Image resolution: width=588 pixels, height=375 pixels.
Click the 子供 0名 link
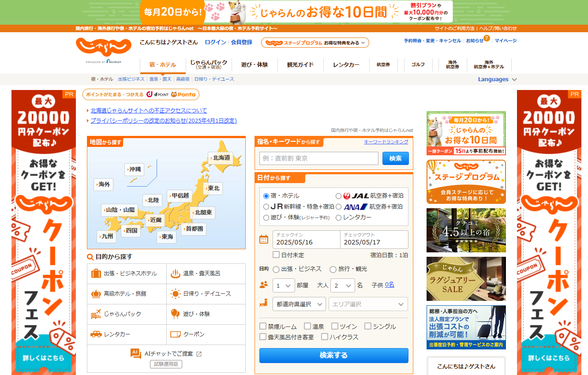click(x=390, y=285)
